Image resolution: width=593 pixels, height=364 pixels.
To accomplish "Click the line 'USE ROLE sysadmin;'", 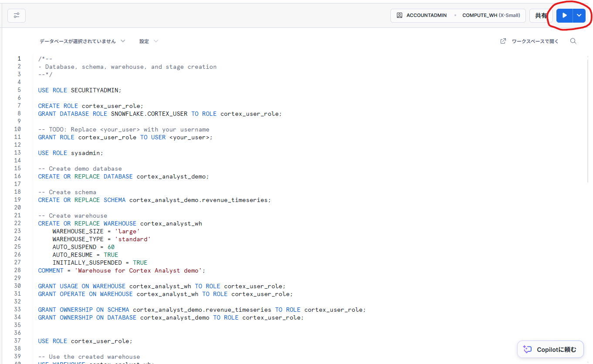I will [71, 153].
